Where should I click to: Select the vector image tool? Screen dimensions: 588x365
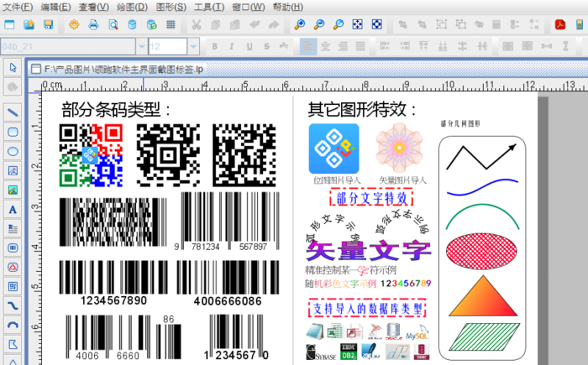[12, 190]
